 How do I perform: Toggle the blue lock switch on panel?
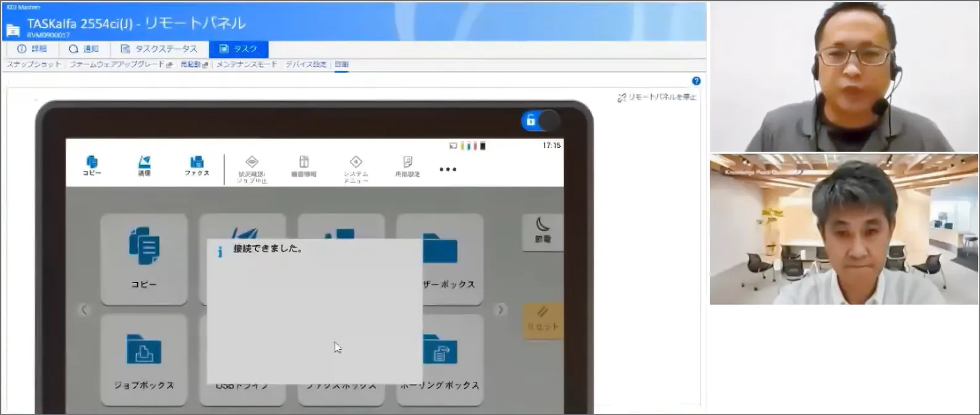click(x=540, y=121)
